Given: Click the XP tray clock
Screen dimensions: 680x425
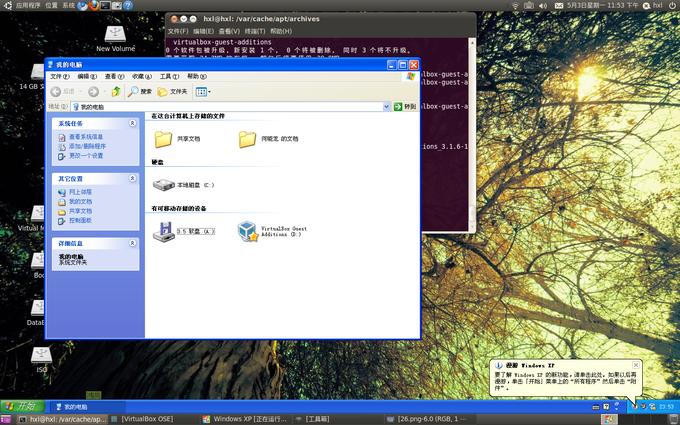Looking at the screenshot, I should coord(666,407).
